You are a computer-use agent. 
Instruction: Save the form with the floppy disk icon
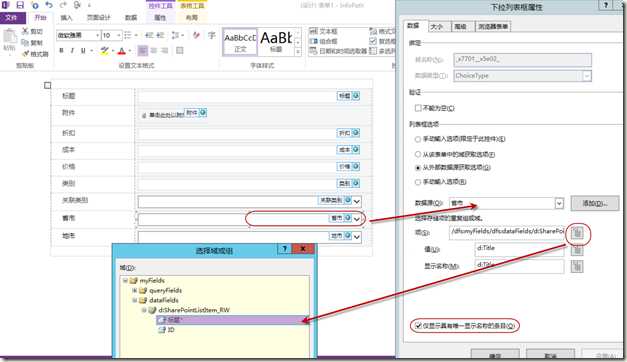tap(20, 5)
